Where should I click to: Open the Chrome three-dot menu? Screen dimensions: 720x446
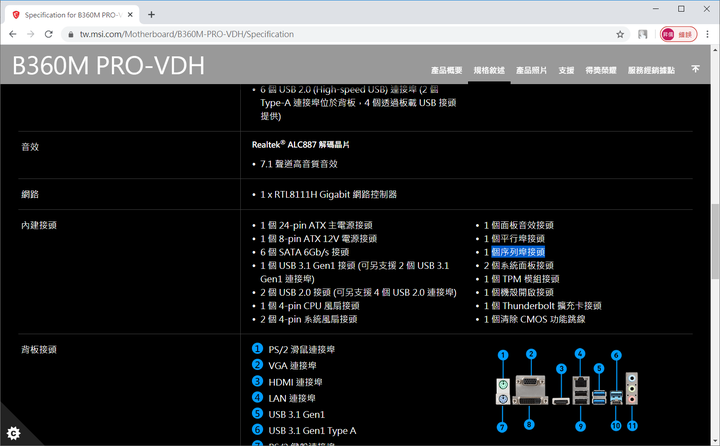coord(707,34)
